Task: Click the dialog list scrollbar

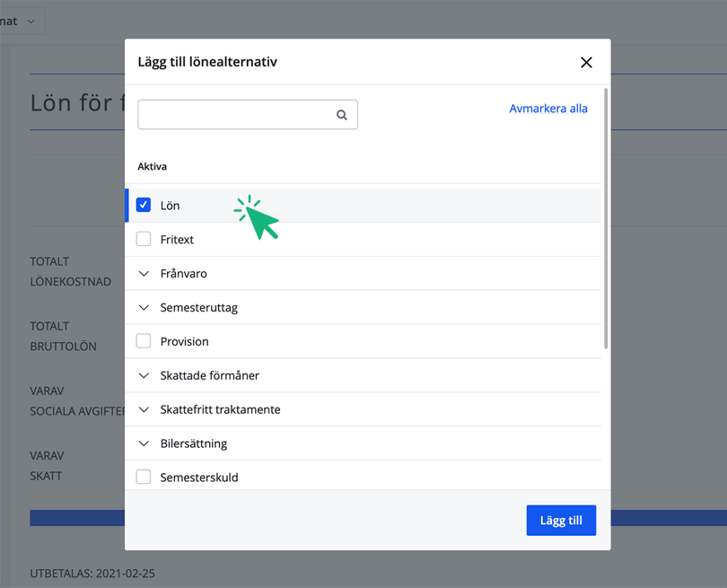Action: (x=607, y=215)
